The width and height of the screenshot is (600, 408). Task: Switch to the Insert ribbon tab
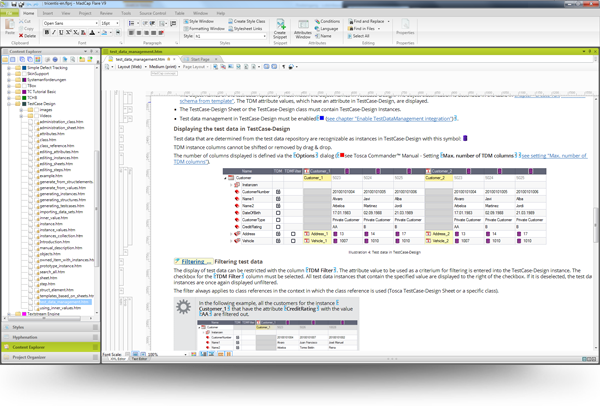[x=48, y=13]
